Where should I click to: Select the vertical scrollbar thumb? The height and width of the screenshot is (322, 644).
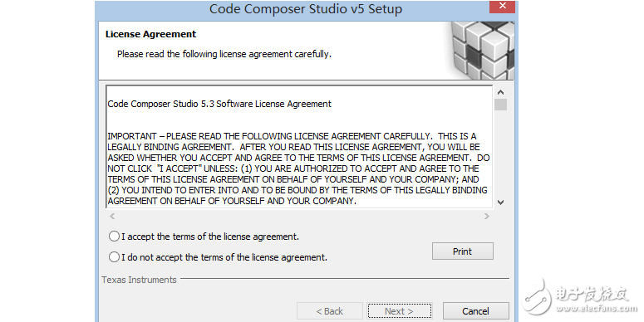(500, 105)
